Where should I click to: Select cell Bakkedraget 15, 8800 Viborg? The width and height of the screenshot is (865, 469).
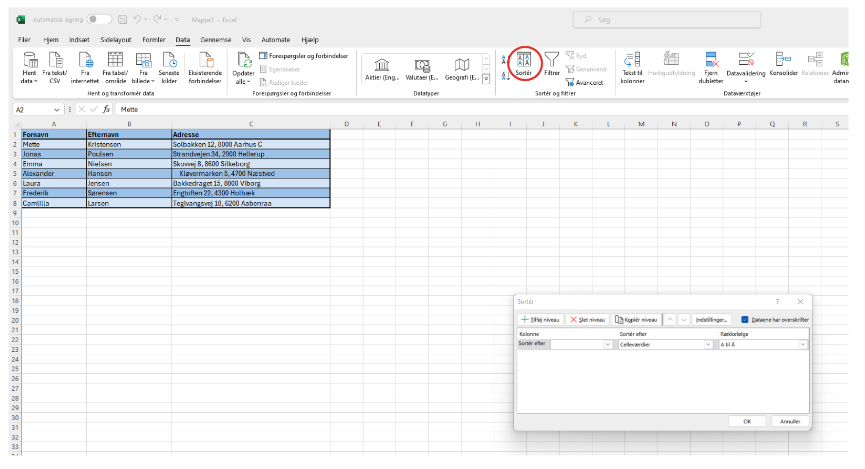tap(250, 183)
